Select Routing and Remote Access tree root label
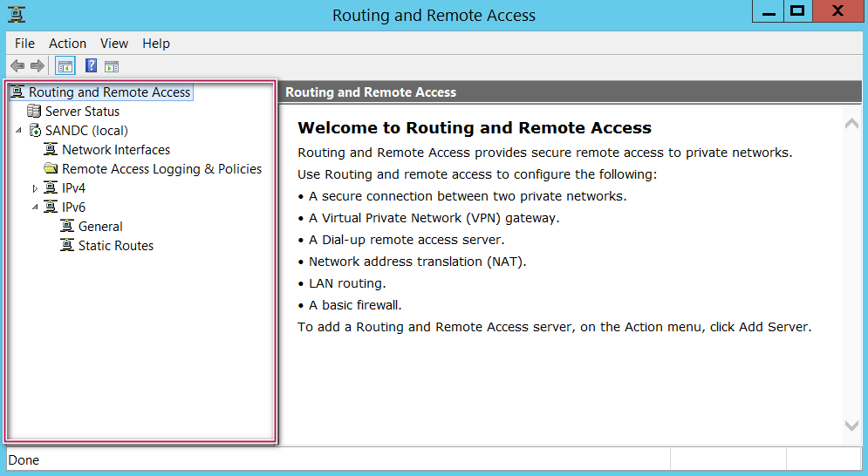The height and width of the screenshot is (476, 868). 110,92
